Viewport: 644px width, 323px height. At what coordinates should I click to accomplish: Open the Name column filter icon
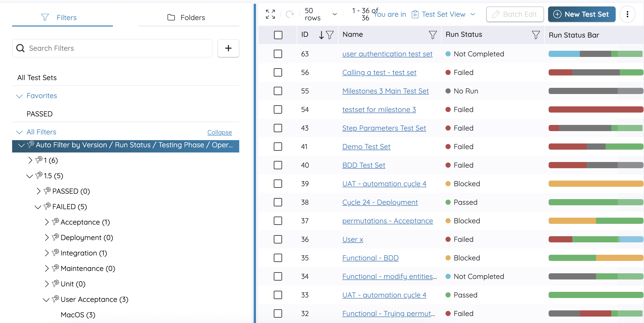[x=433, y=35]
